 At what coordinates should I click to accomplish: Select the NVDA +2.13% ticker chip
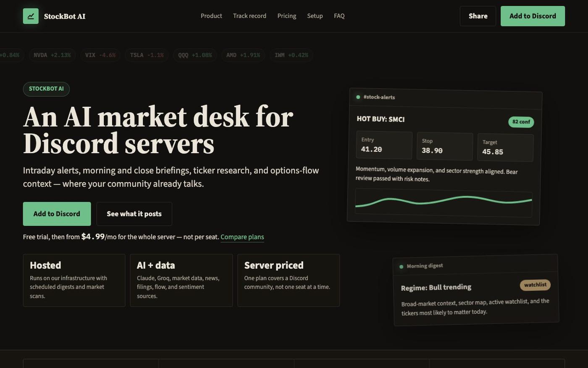(x=52, y=55)
